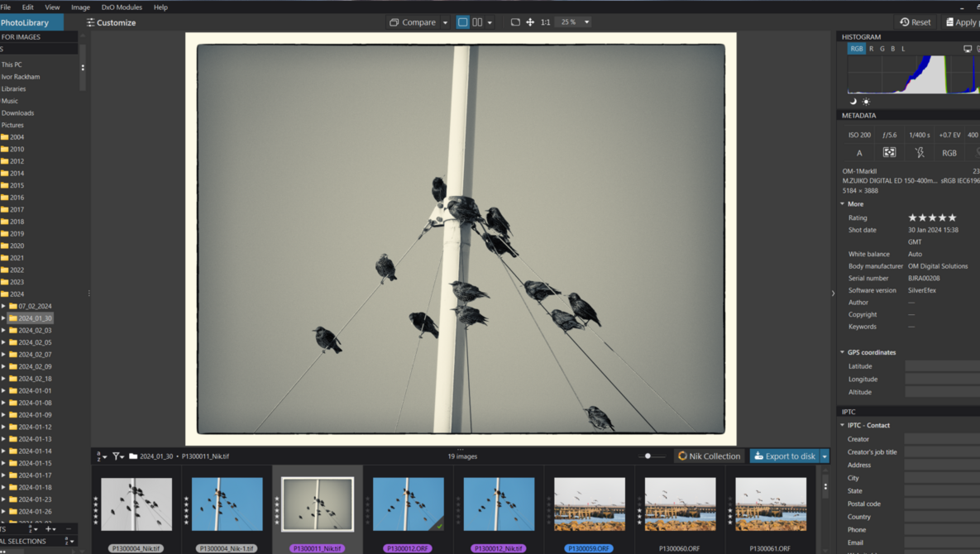
Task: Select single image view mode
Action: (462, 21)
